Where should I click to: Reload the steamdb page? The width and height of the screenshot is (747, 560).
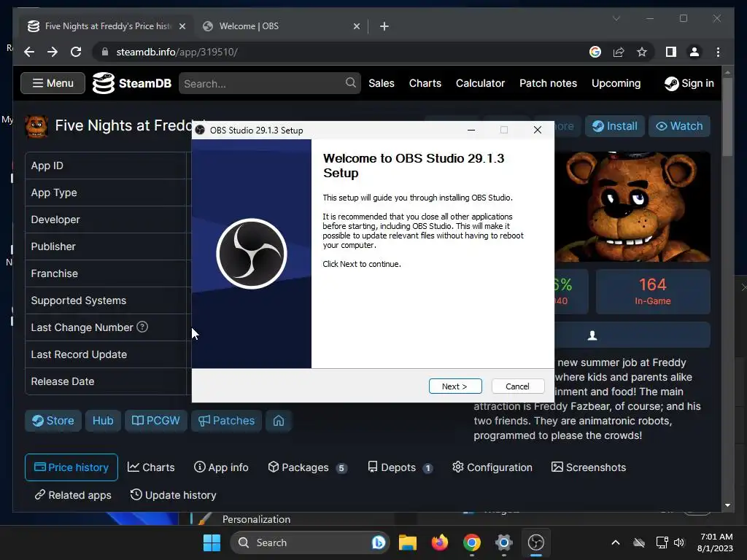[x=76, y=52]
